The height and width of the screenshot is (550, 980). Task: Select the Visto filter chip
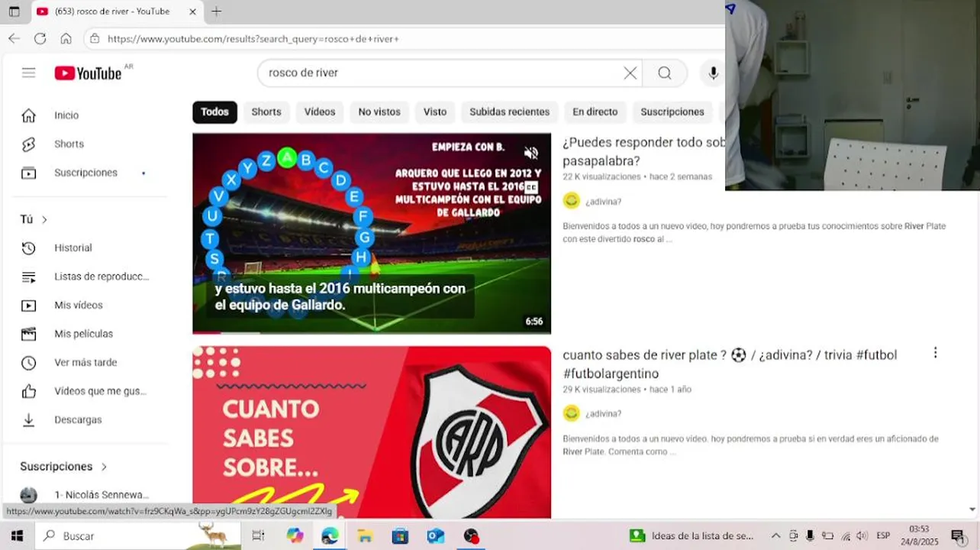[x=435, y=112]
